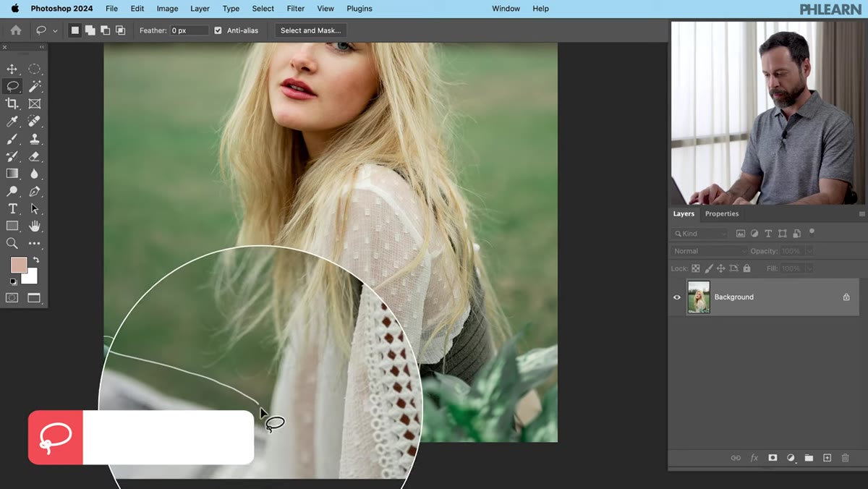Viewport: 868px width, 489px height.
Task: Open the layer filter Kind dropdown
Action: click(x=699, y=234)
